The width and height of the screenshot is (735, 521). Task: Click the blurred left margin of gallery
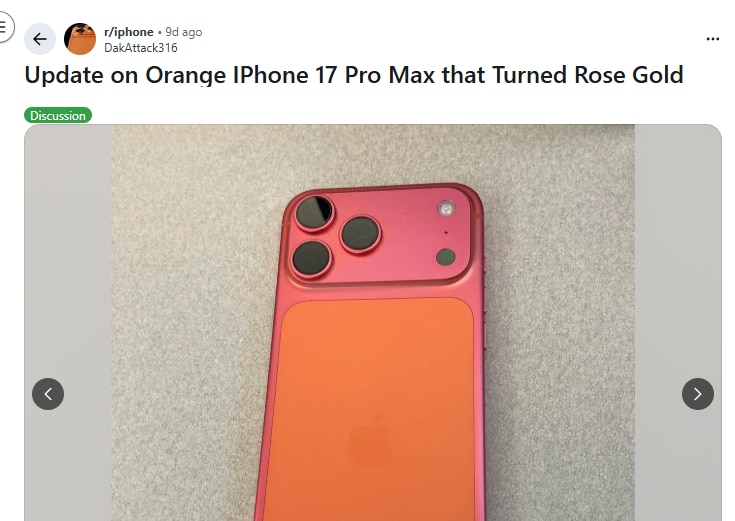(68, 323)
